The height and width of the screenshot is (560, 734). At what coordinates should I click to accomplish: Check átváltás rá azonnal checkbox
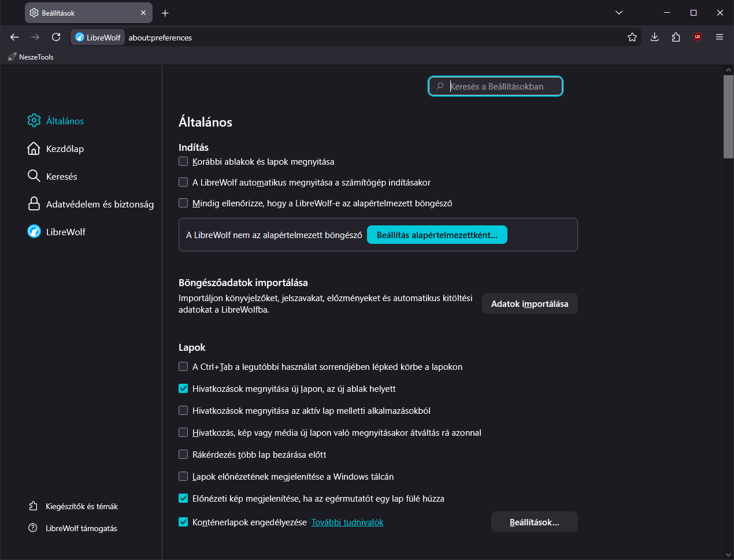click(x=183, y=432)
